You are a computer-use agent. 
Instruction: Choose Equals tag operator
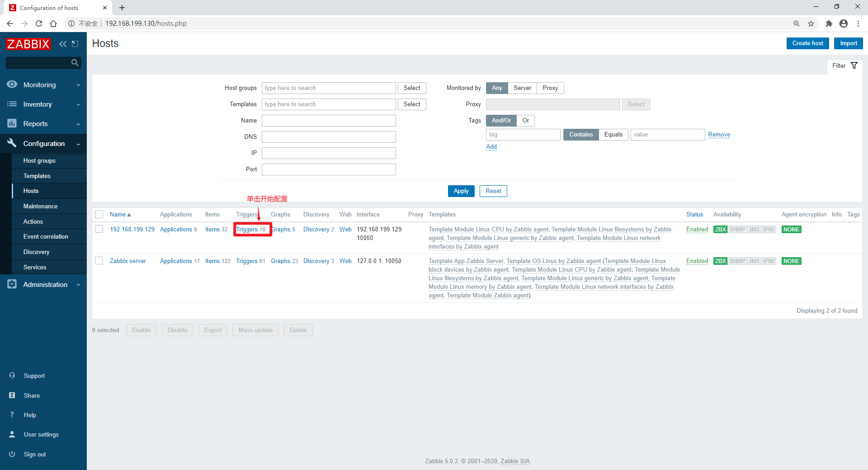(613, 135)
